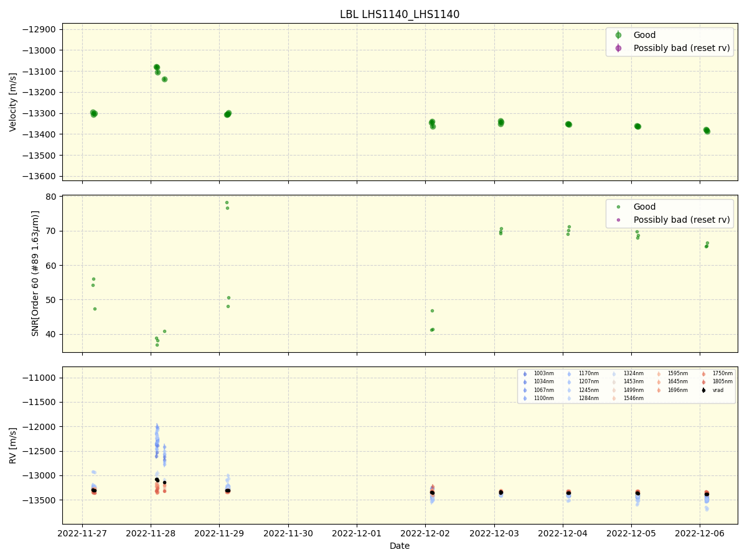
Task: Click the plot title LBL LHS1140_LHS1140
Action: pyautogui.click(x=400, y=14)
